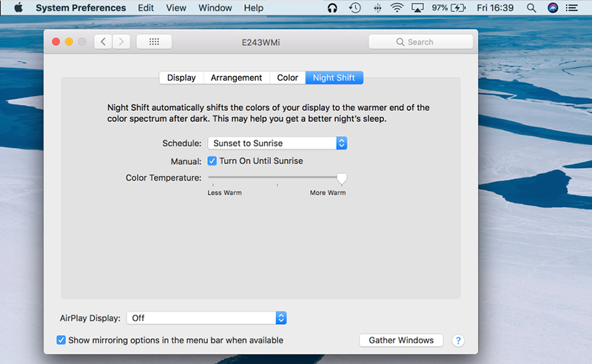Open the Help menu
This screenshot has width=592, height=364.
pos(253,8)
